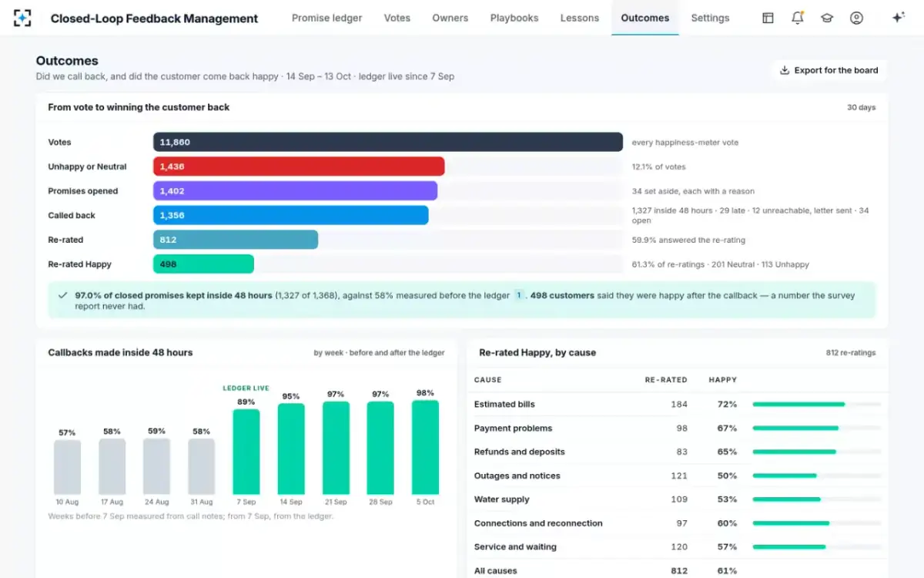The height and width of the screenshot is (578, 924).
Task: Open the user account icon
Action: 856,18
